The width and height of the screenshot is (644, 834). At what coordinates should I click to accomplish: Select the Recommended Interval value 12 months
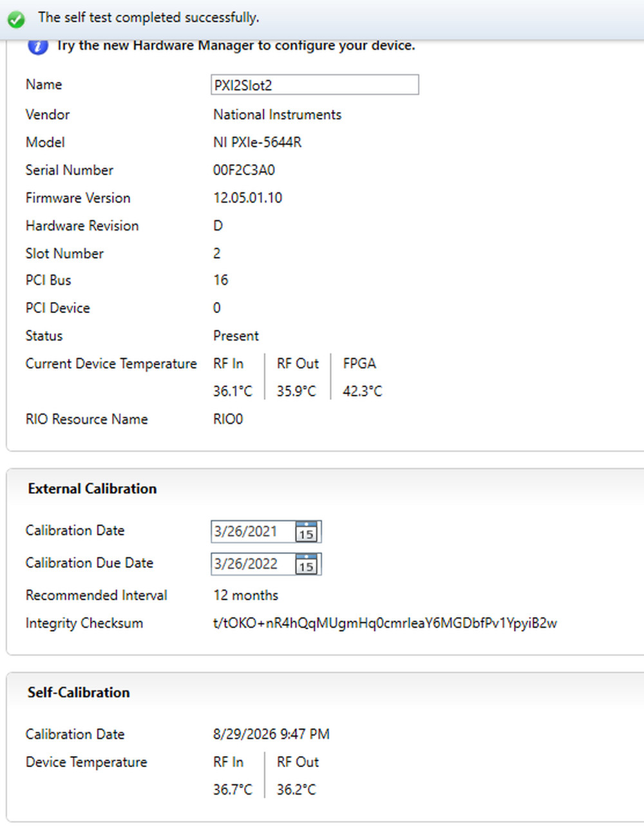coord(246,595)
